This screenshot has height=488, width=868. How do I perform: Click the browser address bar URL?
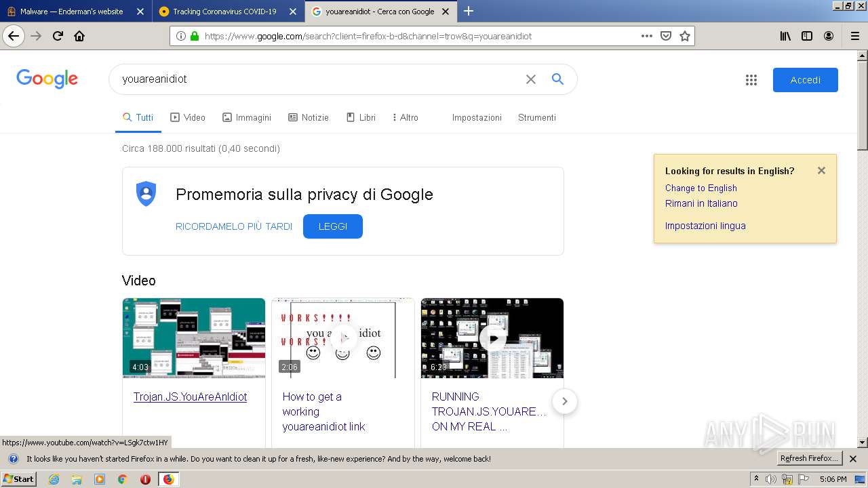tap(368, 36)
